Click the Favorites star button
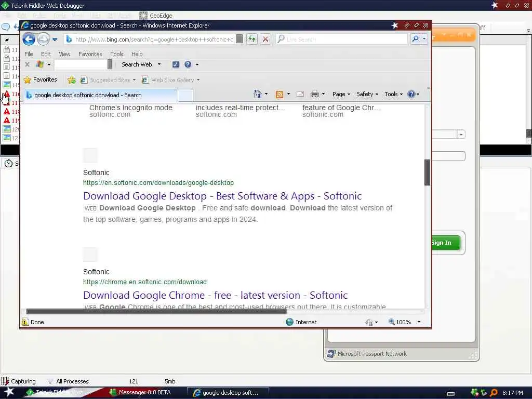Viewport: 532px width, 399px height. (x=41, y=79)
